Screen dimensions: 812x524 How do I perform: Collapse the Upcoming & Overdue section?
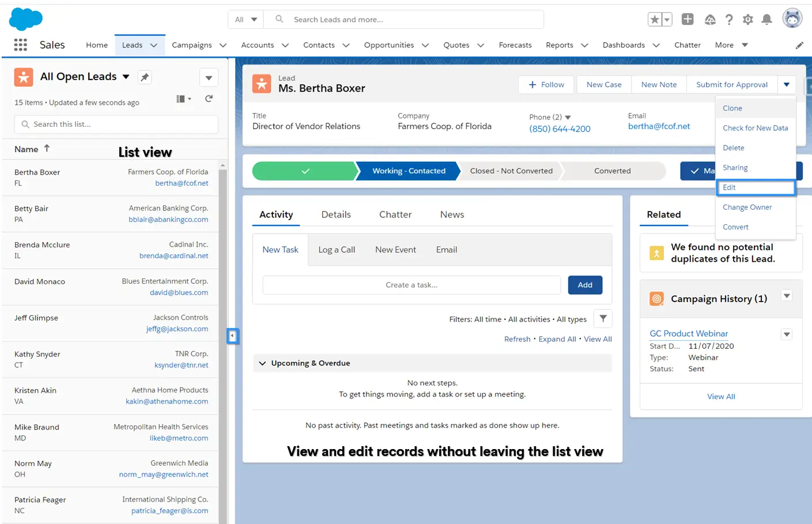tap(262, 363)
